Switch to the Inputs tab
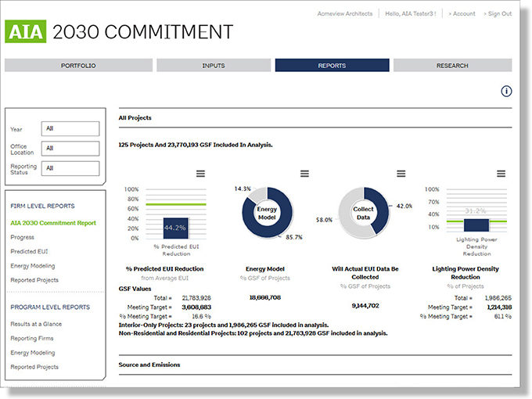532x399 pixels. coord(214,66)
